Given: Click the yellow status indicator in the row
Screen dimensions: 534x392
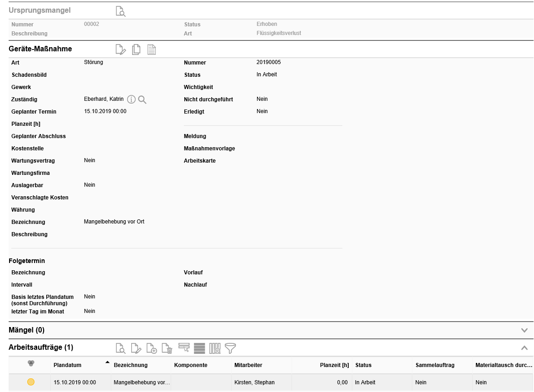Looking at the screenshot, I should (31, 382).
